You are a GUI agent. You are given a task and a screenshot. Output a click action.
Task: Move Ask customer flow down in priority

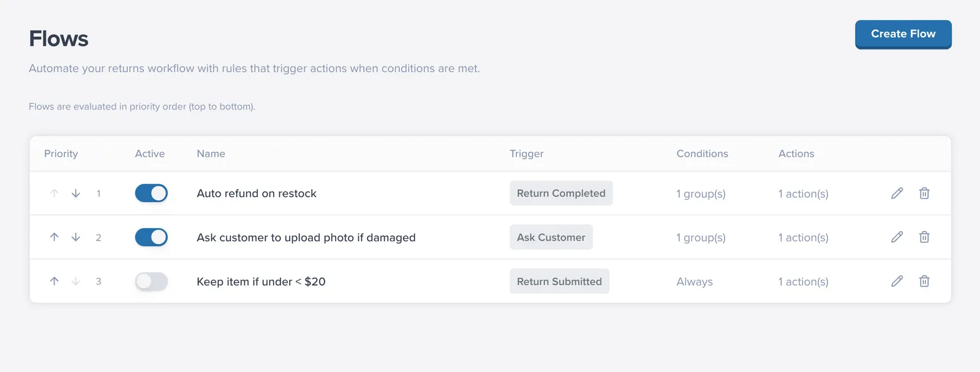(x=76, y=237)
